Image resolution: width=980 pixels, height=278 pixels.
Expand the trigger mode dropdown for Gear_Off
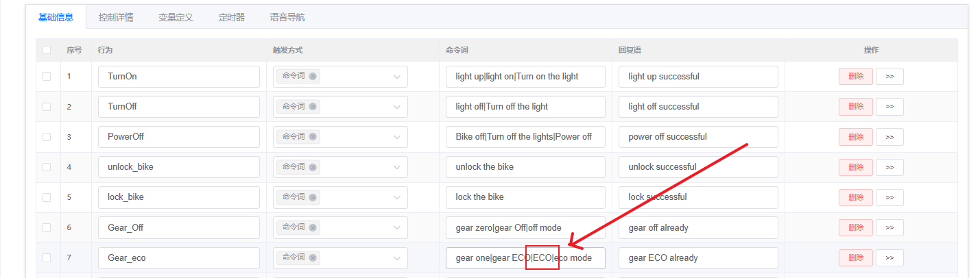(396, 227)
